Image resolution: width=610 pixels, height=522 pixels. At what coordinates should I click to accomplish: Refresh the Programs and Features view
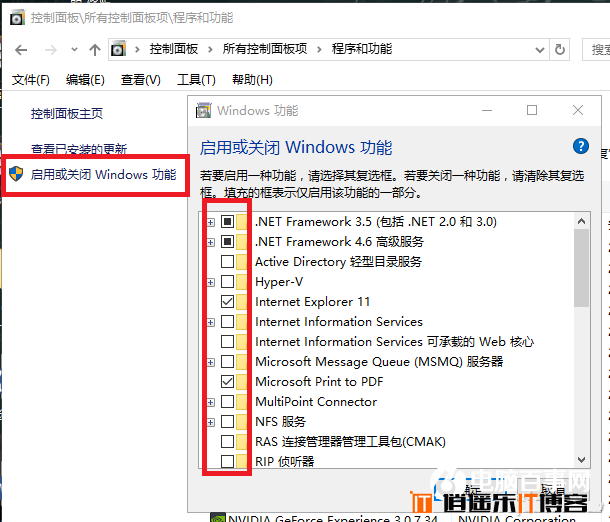tap(559, 49)
